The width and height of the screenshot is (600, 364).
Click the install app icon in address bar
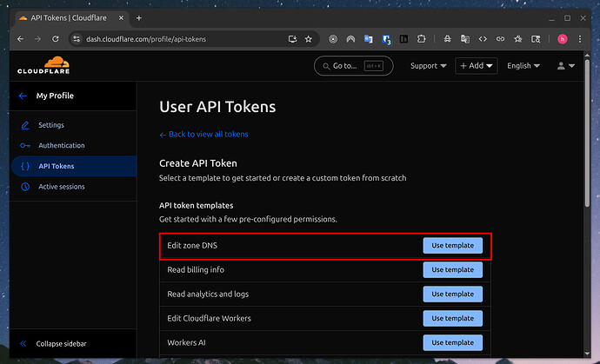pos(292,39)
